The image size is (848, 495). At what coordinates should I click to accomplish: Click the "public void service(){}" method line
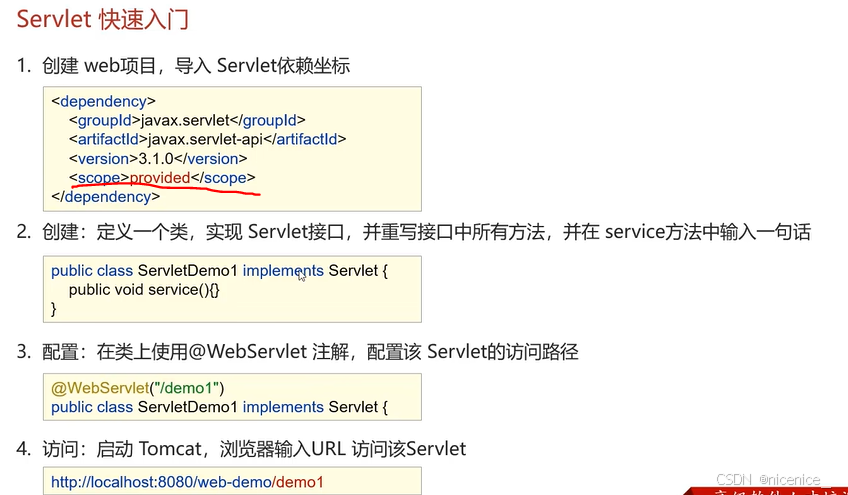(144, 290)
